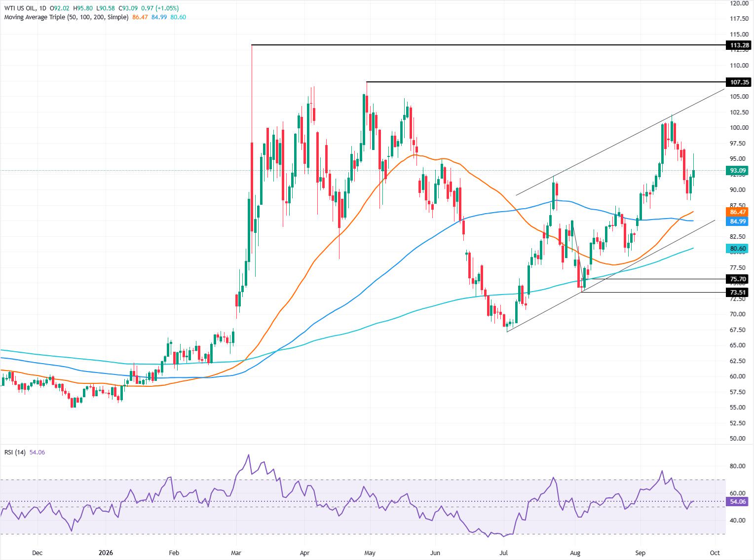Select the Moving Average Triple indicator legend
Image resolution: width=754 pixels, height=560 pixels.
pyautogui.click(x=67, y=17)
